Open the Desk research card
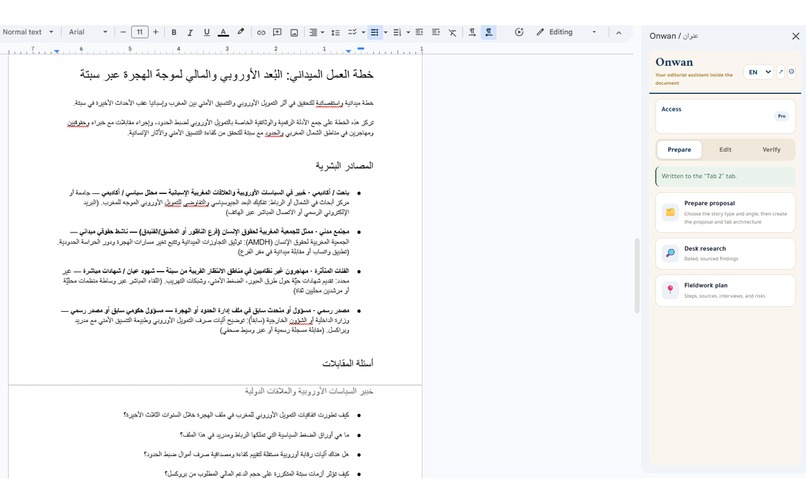 click(x=725, y=254)
